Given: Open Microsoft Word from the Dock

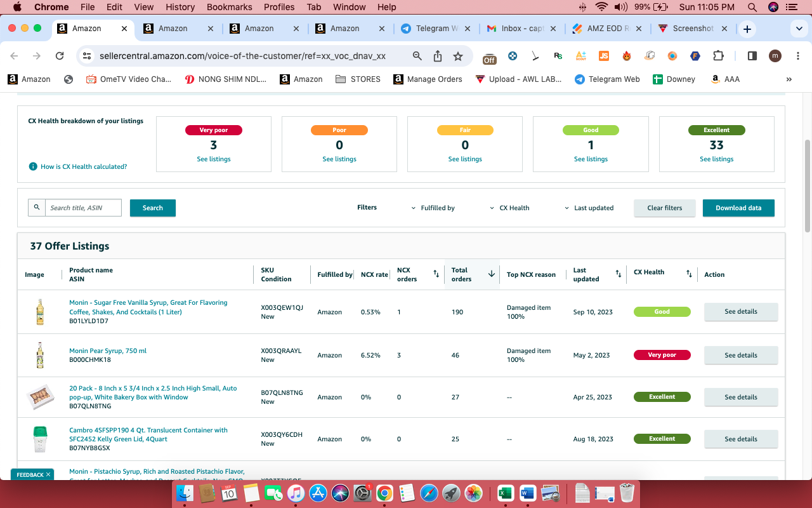Looking at the screenshot, I should tap(528, 493).
